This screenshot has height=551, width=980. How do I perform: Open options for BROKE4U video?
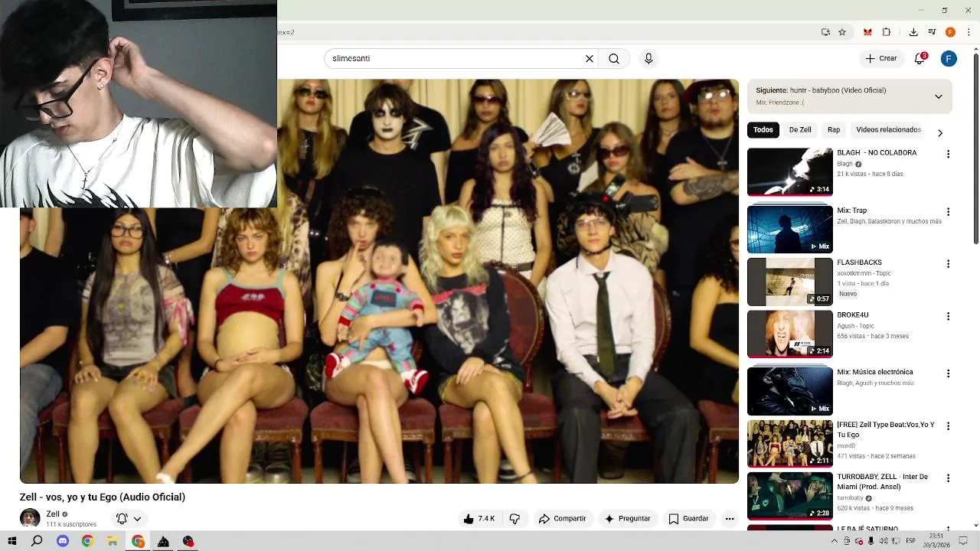(948, 316)
